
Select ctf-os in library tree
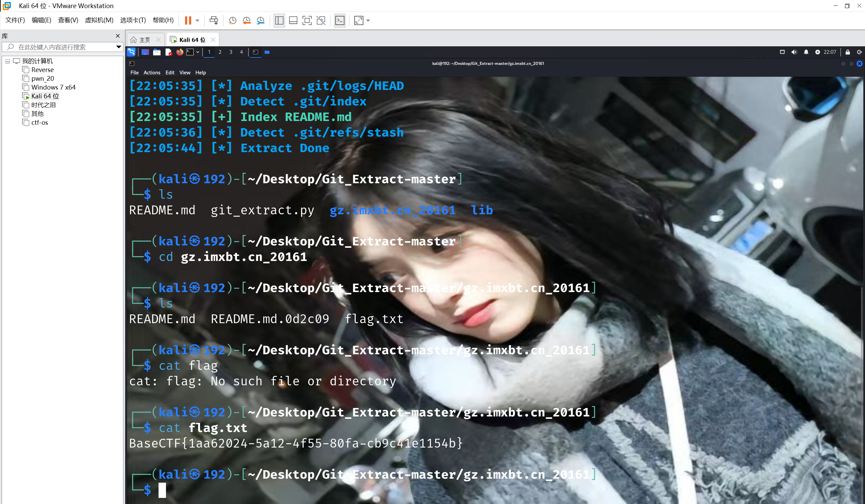pyautogui.click(x=40, y=123)
